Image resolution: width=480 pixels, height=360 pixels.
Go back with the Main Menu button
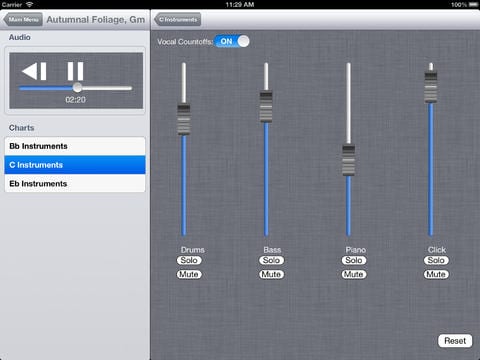(23, 20)
